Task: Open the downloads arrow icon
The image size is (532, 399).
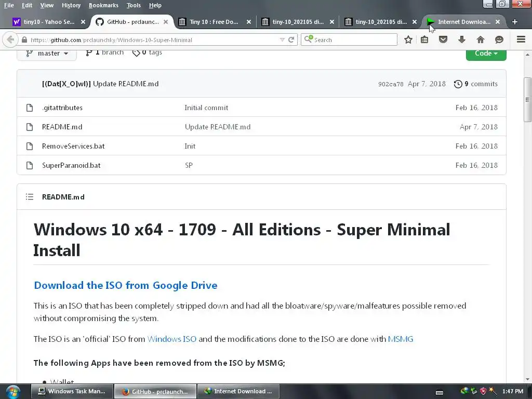Action: pyautogui.click(x=462, y=39)
